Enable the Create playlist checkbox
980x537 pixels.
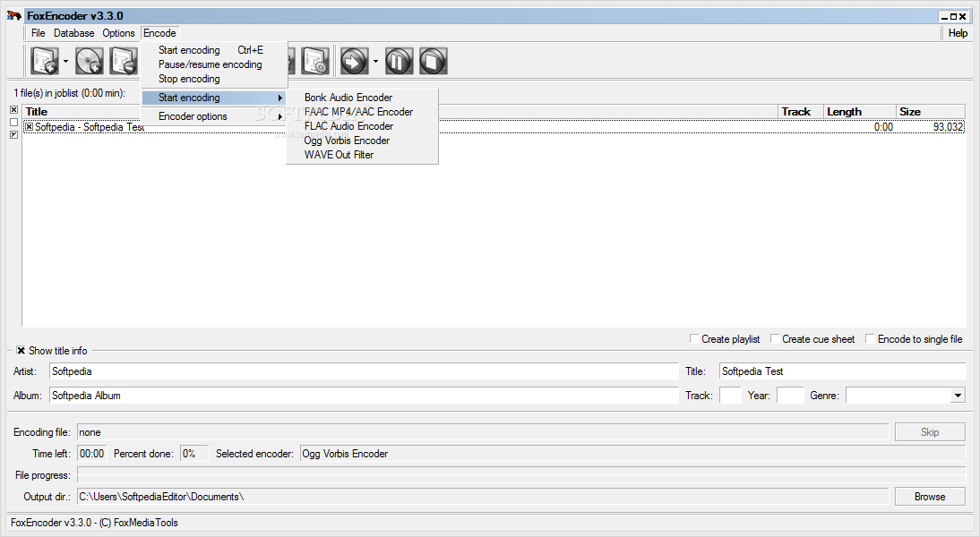point(693,338)
